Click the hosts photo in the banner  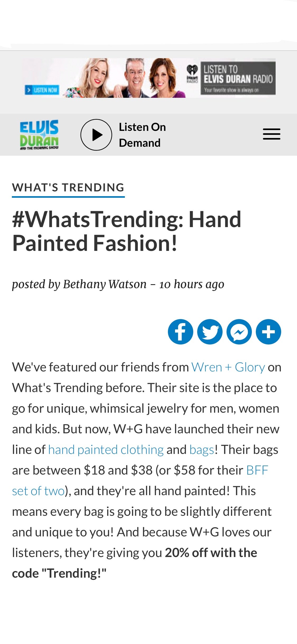pyautogui.click(x=124, y=78)
